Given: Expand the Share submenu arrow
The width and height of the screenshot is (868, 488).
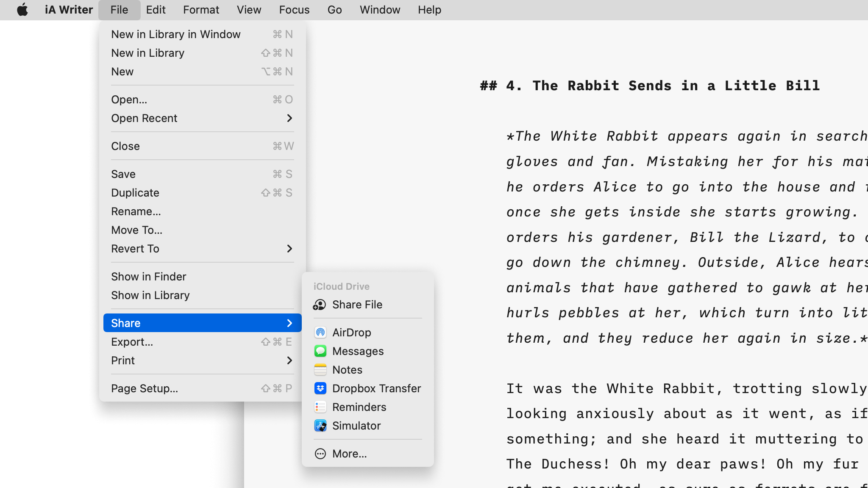Looking at the screenshot, I should click(289, 323).
